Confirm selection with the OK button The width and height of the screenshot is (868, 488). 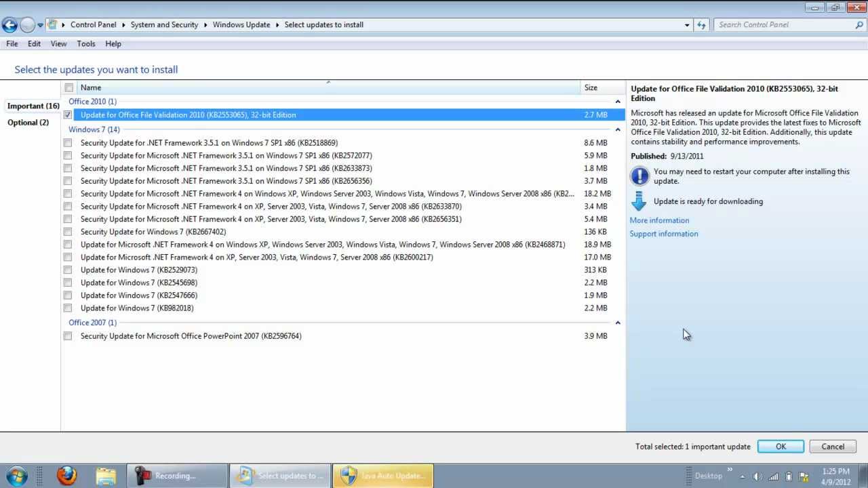(781, 447)
